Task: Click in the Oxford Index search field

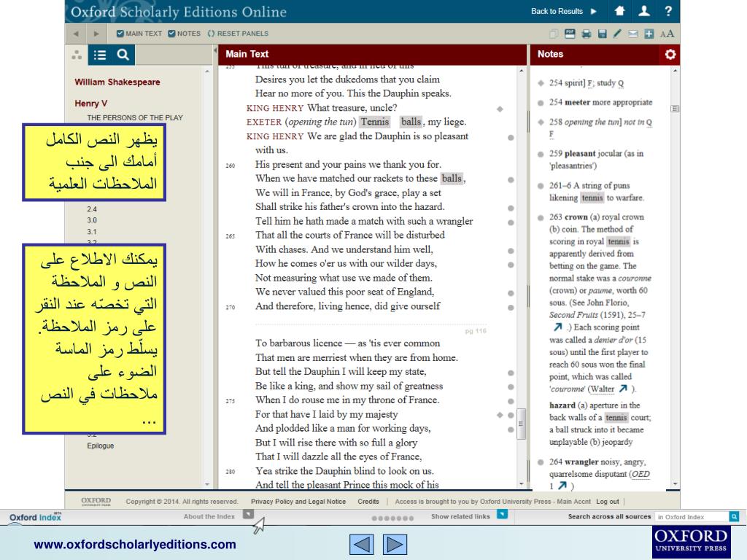Action: [692, 517]
